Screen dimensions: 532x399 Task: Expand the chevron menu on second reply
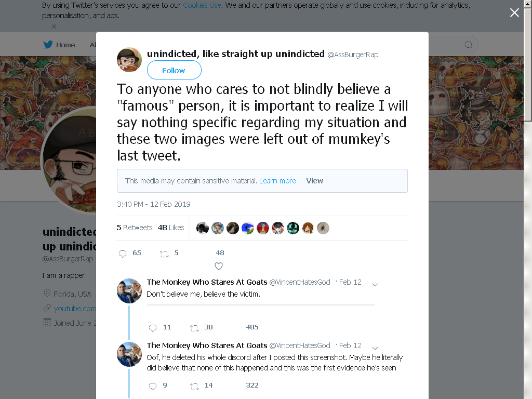click(375, 348)
